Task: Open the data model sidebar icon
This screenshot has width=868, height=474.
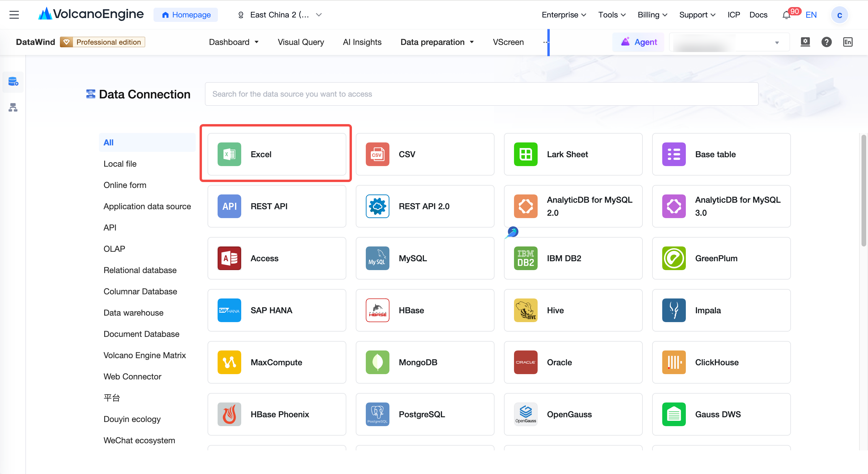Action: (x=13, y=107)
